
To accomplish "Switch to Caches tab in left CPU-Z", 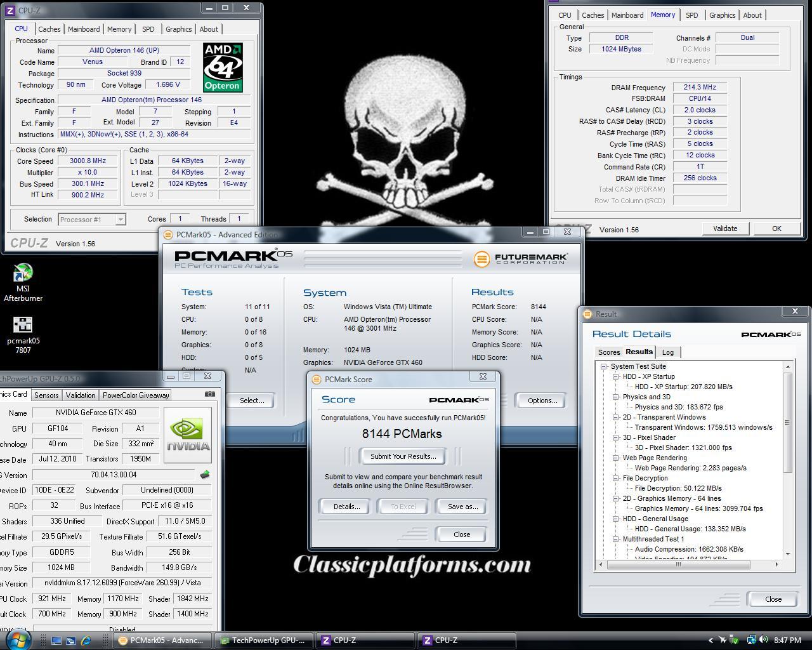I will pos(49,29).
